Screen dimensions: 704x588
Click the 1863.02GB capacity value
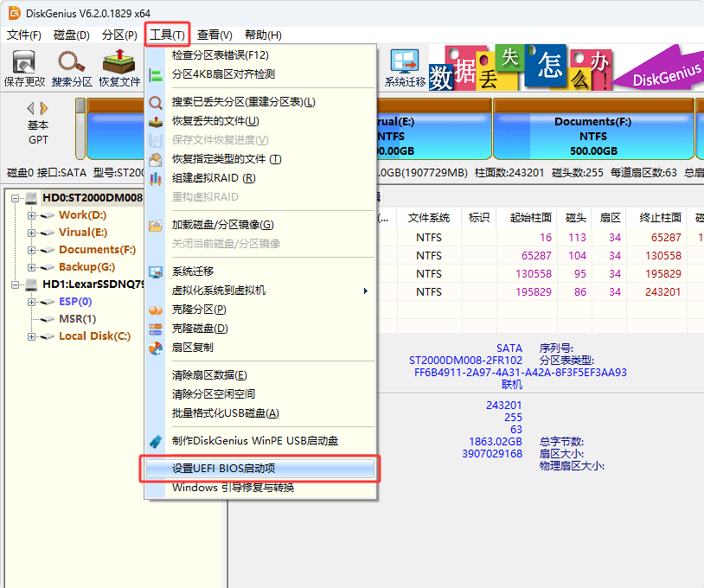(x=496, y=442)
